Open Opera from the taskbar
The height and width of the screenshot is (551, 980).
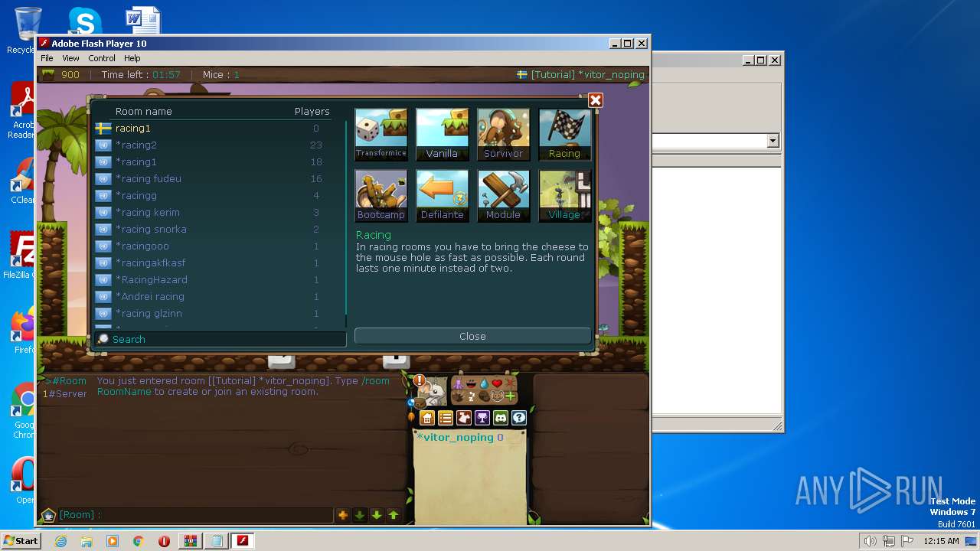point(164,541)
